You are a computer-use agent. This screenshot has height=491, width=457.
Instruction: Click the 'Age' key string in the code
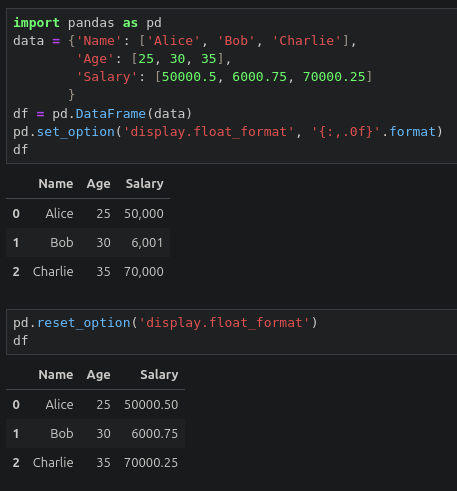95,59
